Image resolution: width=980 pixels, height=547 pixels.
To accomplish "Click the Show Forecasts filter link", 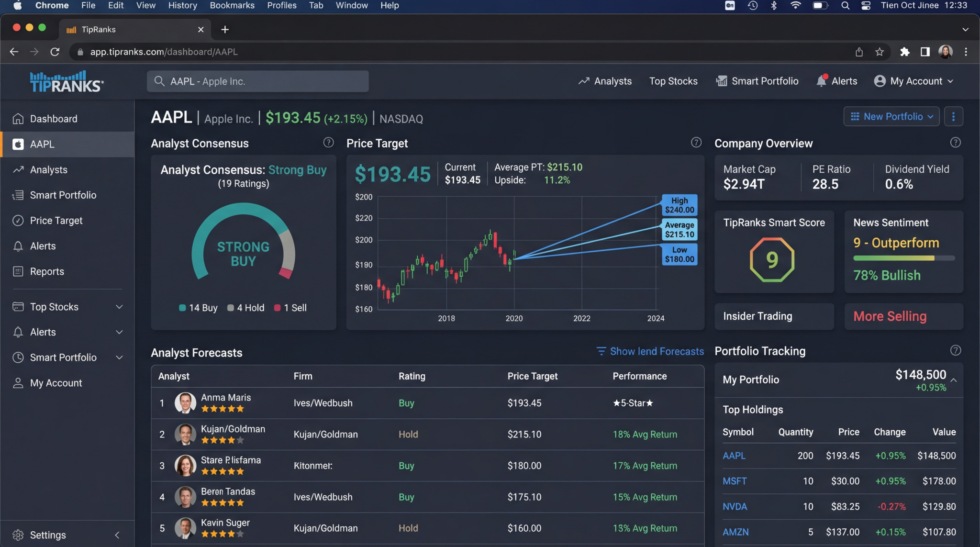I will point(650,351).
